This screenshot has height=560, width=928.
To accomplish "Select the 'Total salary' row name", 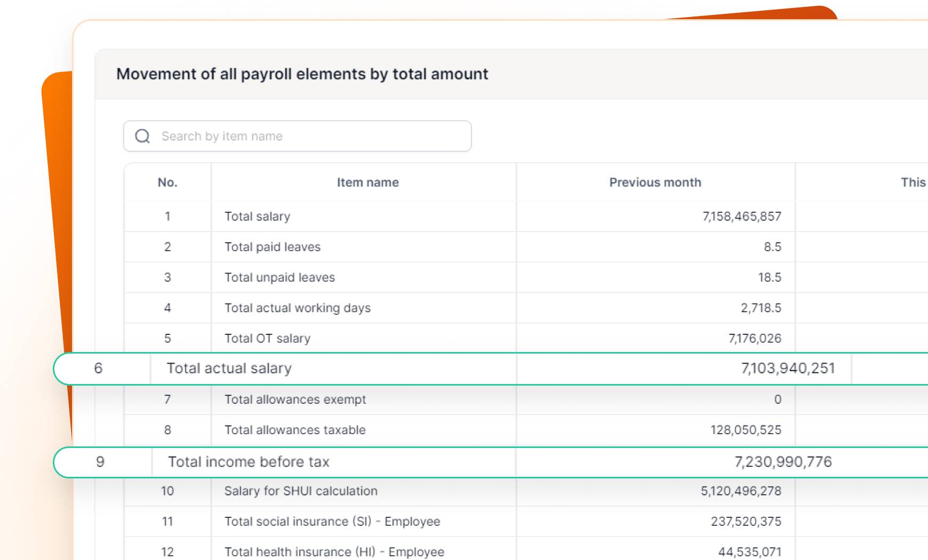I will 257,217.
